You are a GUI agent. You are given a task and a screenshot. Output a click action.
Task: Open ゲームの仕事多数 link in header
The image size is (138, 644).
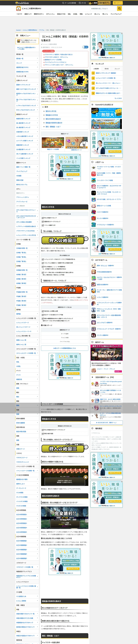pyautogui.click(x=69, y=3)
